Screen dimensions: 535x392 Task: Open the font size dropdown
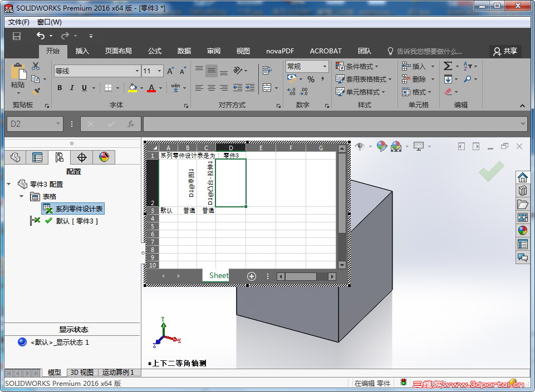159,71
